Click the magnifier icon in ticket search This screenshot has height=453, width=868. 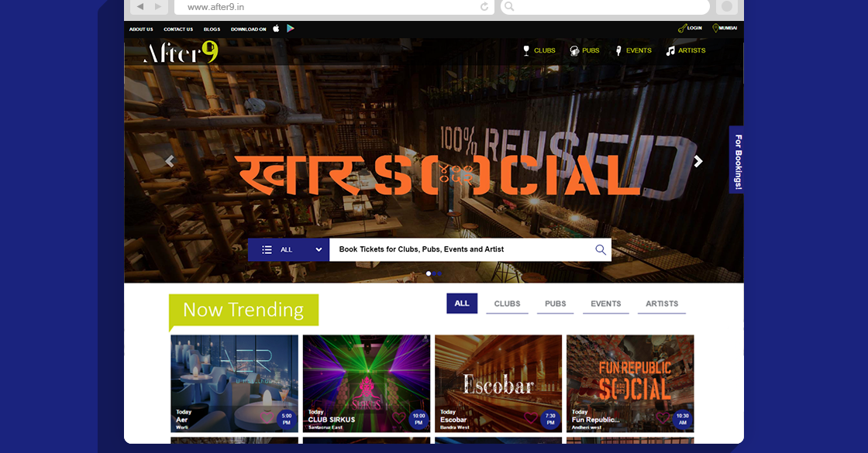tap(601, 249)
